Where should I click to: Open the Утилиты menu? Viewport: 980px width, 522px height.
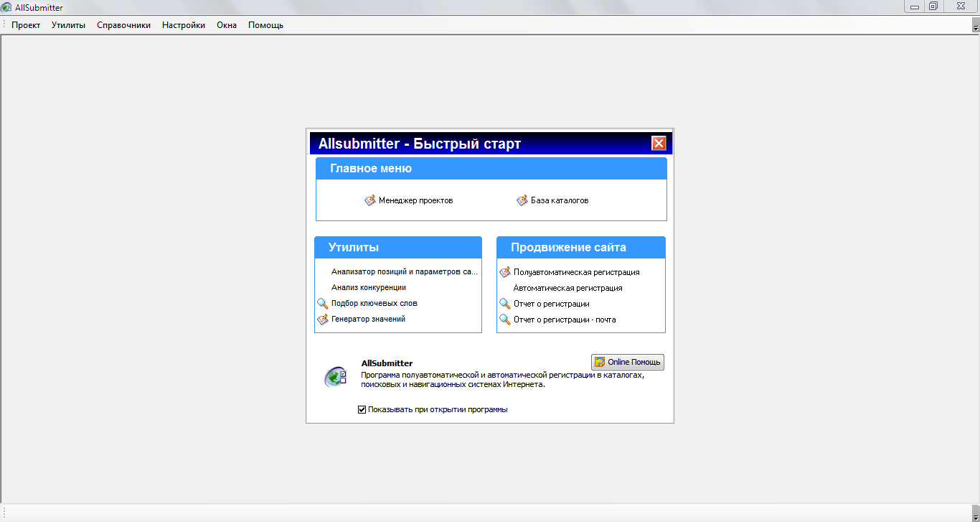click(x=68, y=25)
